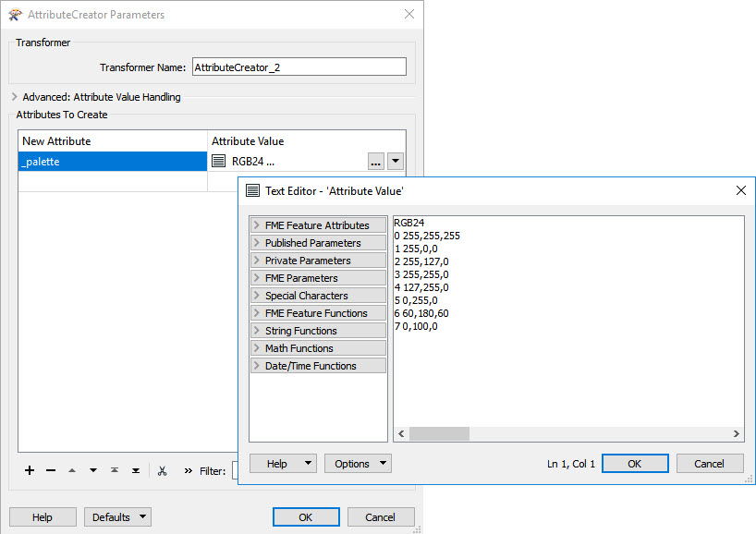Expand FME Feature Attributes group
The image size is (756, 534).
[x=318, y=225]
